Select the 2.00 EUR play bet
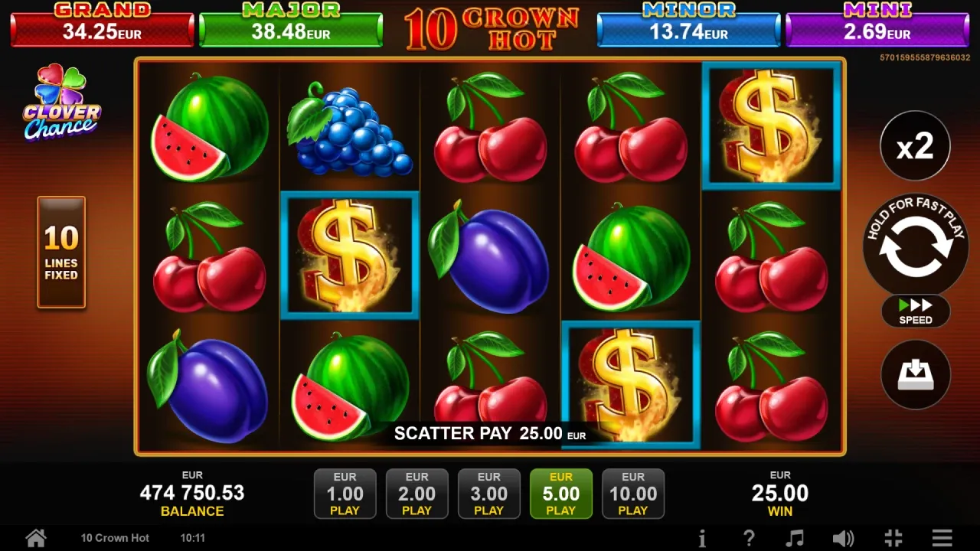The image size is (980, 551). click(x=417, y=494)
